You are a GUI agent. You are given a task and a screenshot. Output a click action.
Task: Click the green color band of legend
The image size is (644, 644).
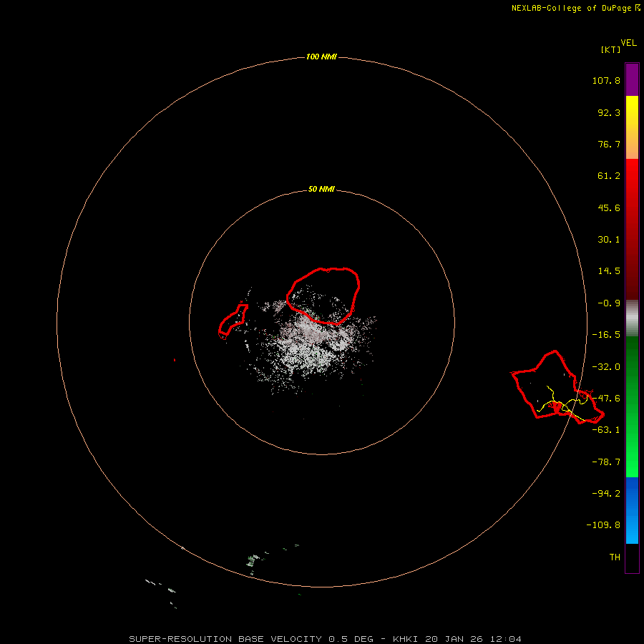tap(632, 406)
